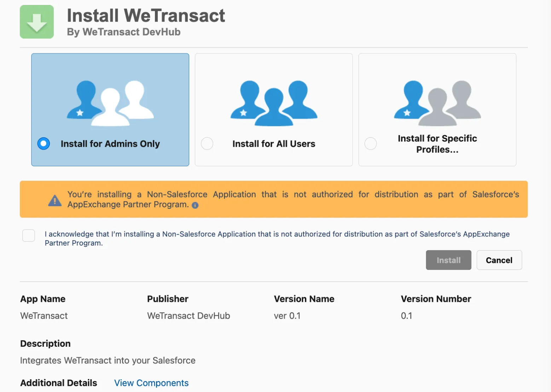551x392 pixels.
Task: Click the warning triangle icon
Action: click(55, 201)
